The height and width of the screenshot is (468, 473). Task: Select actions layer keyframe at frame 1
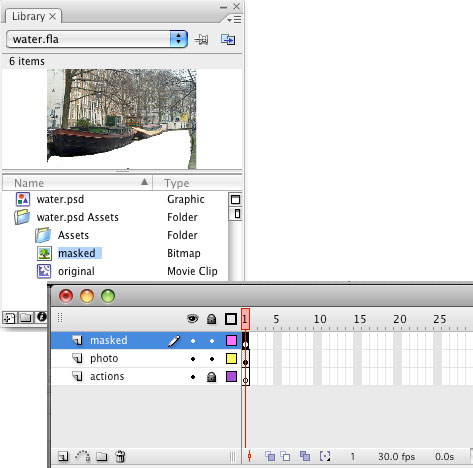246,376
